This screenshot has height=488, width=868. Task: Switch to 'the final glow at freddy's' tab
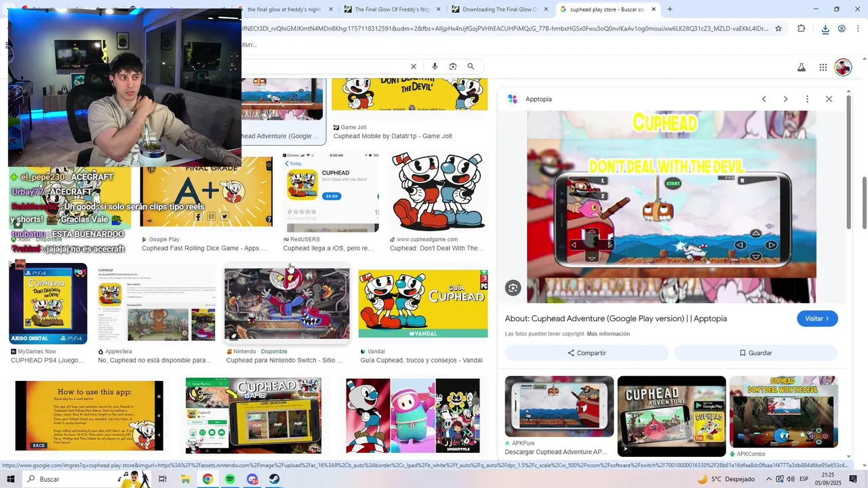pyautogui.click(x=283, y=9)
